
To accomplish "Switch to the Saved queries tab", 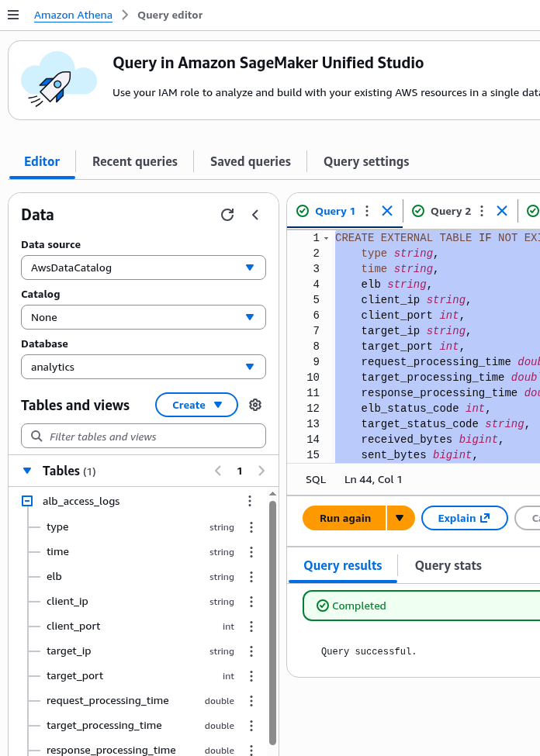I will [250, 161].
